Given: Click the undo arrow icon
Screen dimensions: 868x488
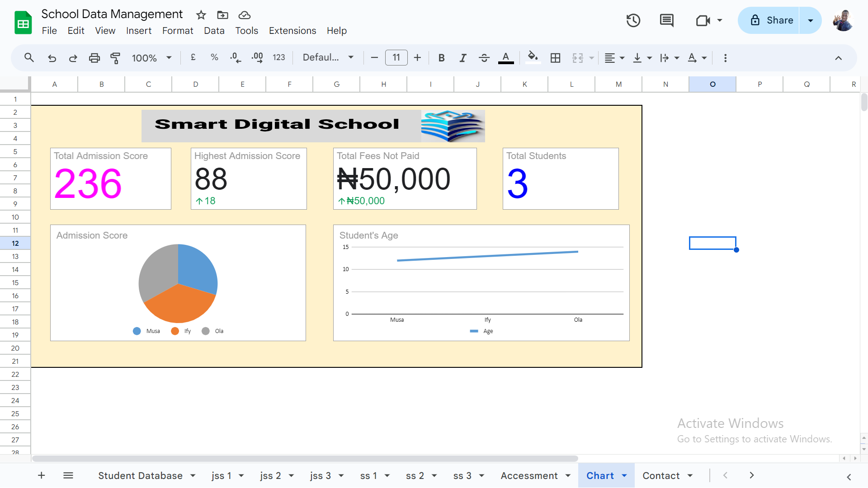Looking at the screenshot, I should [x=52, y=58].
